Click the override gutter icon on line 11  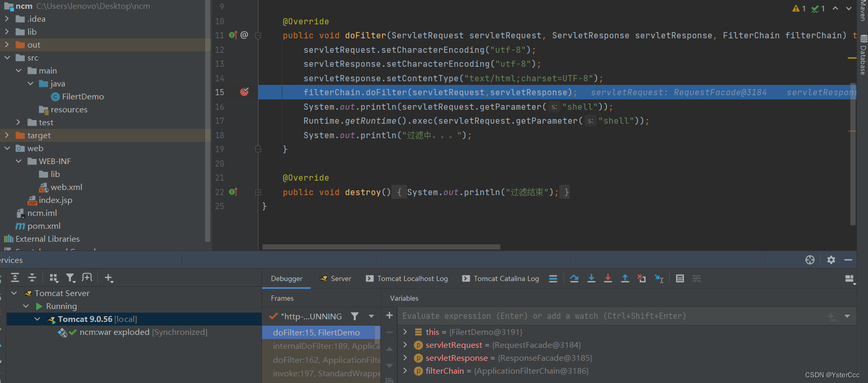233,35
